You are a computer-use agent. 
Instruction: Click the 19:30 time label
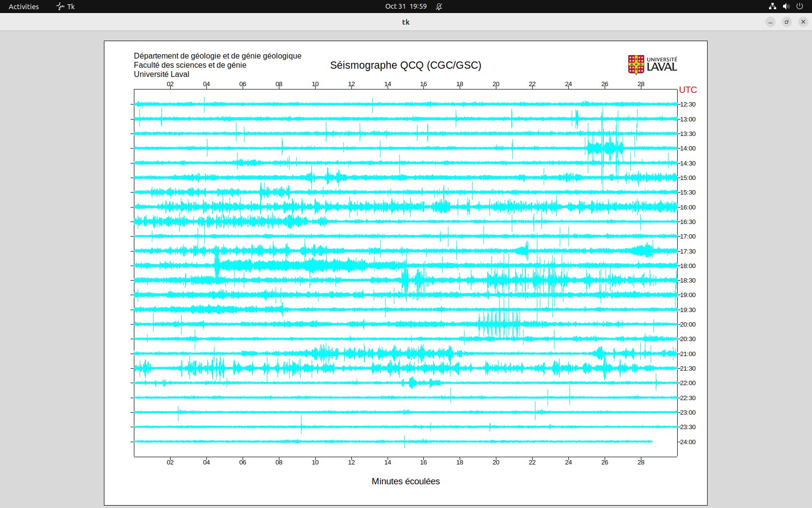pyautogui.click(x=688, y=310)
